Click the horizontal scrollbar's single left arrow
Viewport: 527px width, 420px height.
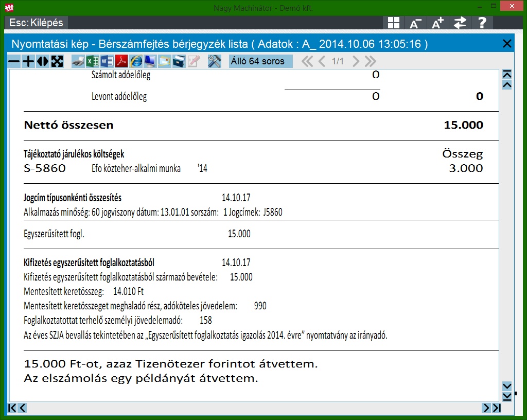click(23, 408)
